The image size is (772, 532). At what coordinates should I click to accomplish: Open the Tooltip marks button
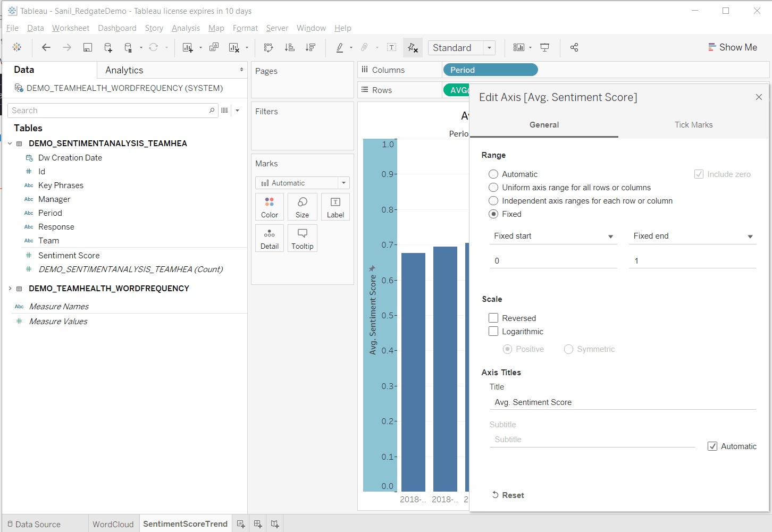click(302, 238)
